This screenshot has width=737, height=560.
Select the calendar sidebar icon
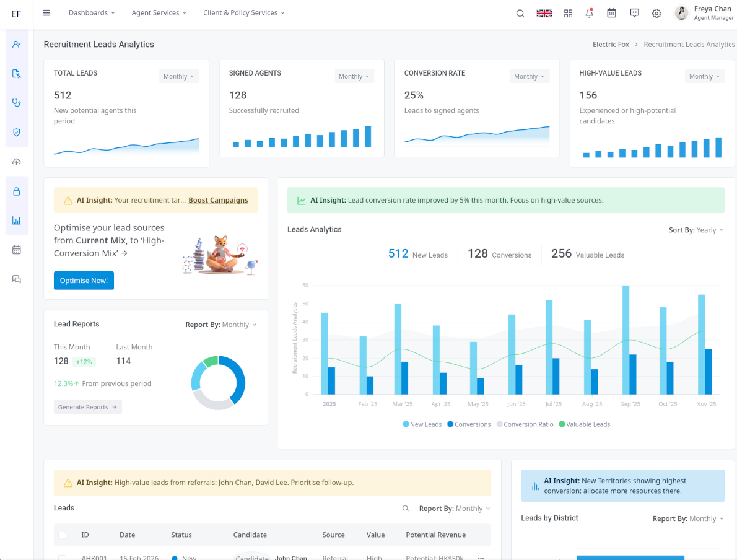click(x=17, y=250)
